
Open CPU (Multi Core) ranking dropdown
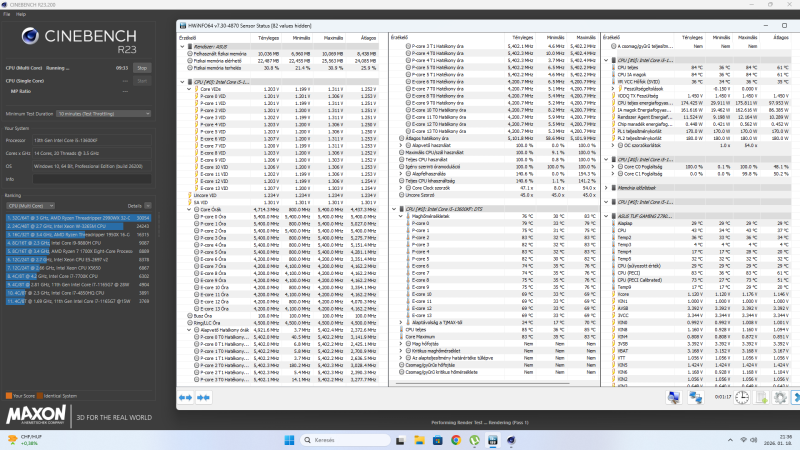click(31, 206)
